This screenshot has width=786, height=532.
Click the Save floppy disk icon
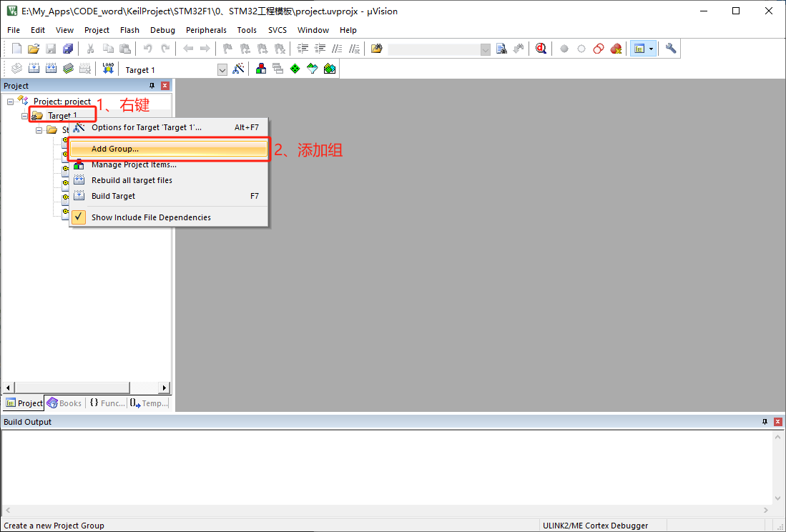point(51,49)
